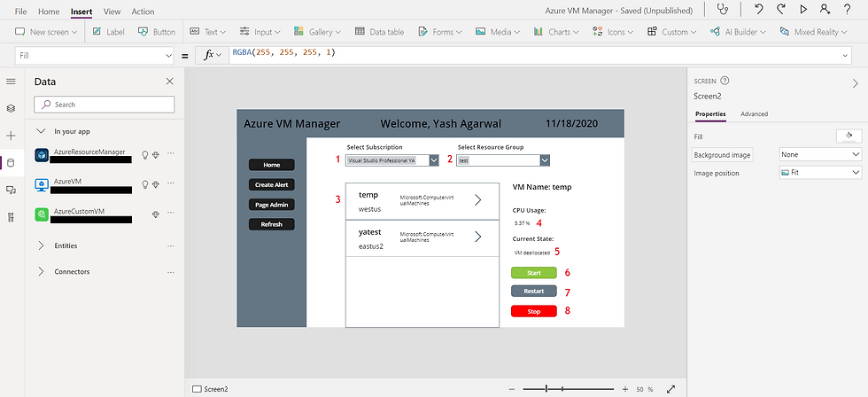868x397 pixels.
Task: Open the Share user icon
Action: pos(825,10)
